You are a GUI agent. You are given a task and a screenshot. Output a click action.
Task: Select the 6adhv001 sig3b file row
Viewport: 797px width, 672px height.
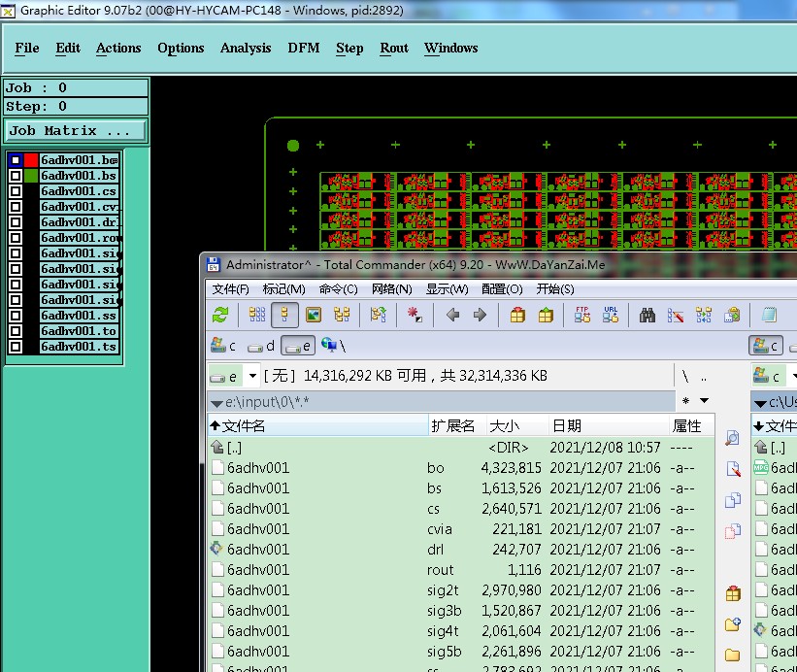point(461,611)
